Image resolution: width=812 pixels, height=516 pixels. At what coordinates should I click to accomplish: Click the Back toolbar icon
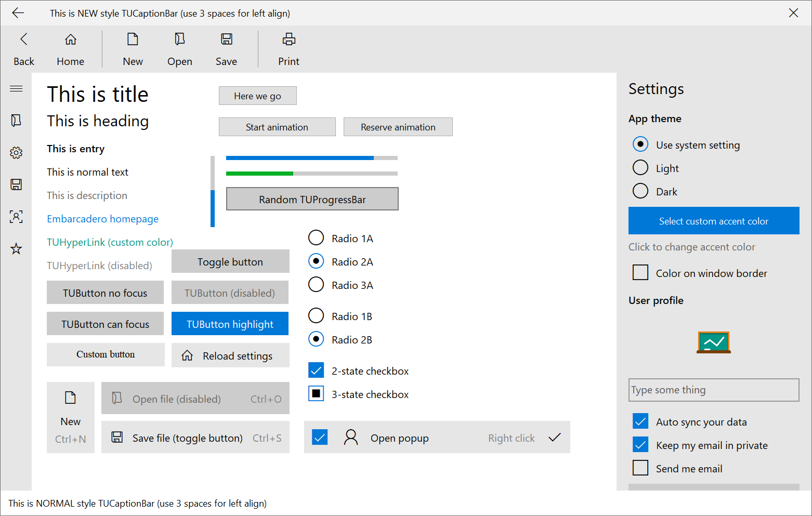click(24, 39)
